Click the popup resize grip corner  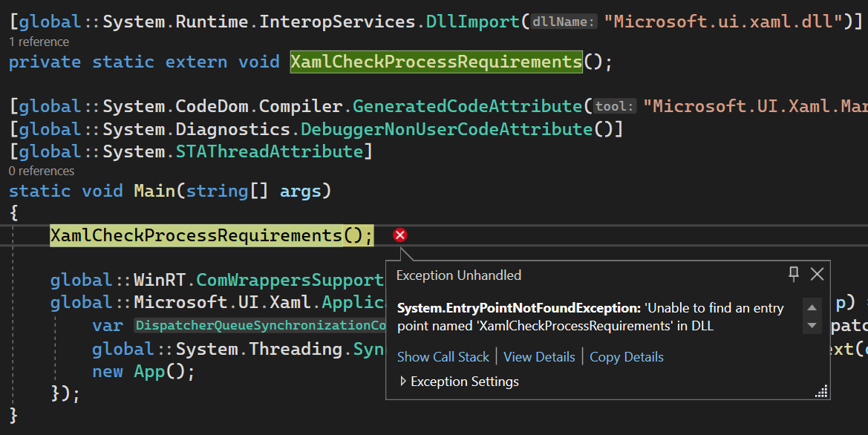[822, 391]
